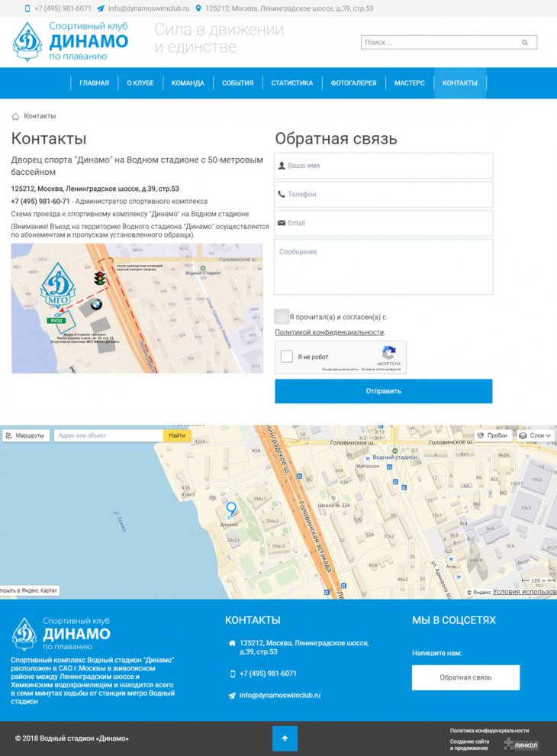Click the Найти button on the map

176,435
